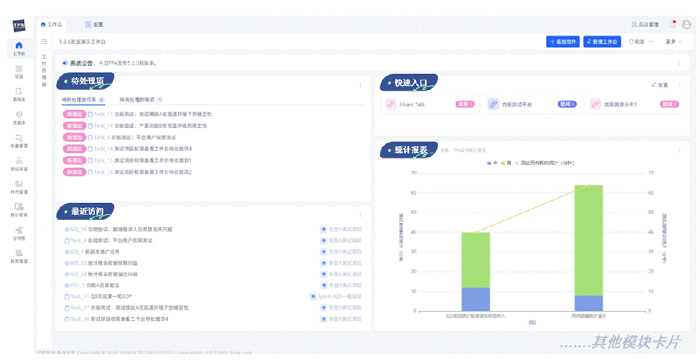Click the 后台管理 icon in the header

pos(634,25)
